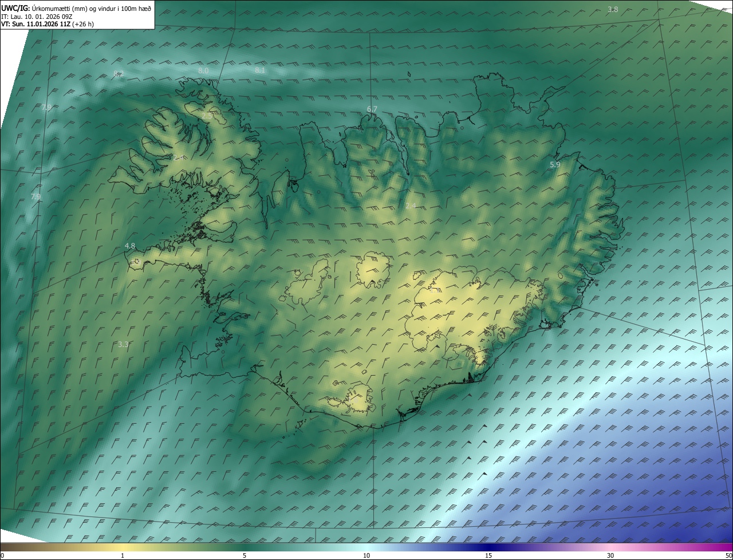This screenshot has width=733, height=560.
Task: Click the '10' label on the color scale
Action: pyautogui.click(x=366, y=555)
